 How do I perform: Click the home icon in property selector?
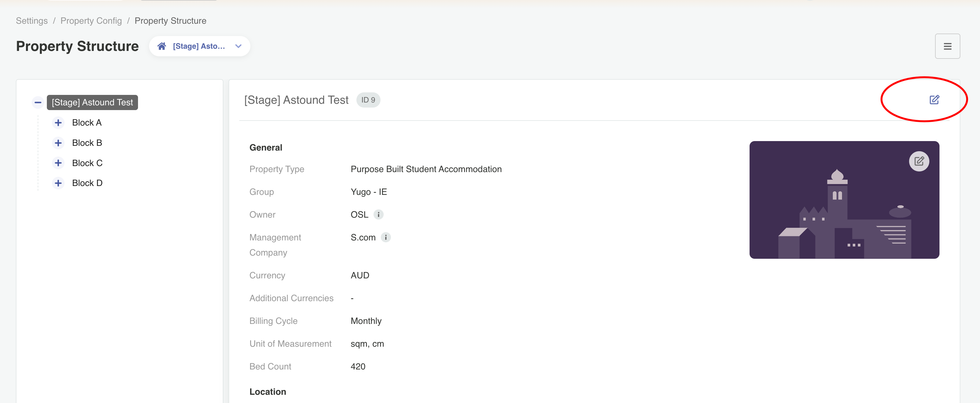coord(162,46)
